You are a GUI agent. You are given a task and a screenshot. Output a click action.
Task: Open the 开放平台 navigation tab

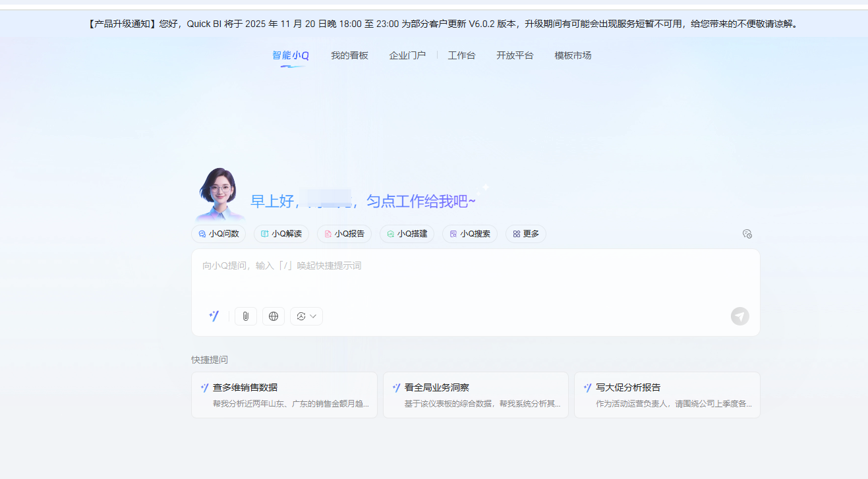coord(515,55)
